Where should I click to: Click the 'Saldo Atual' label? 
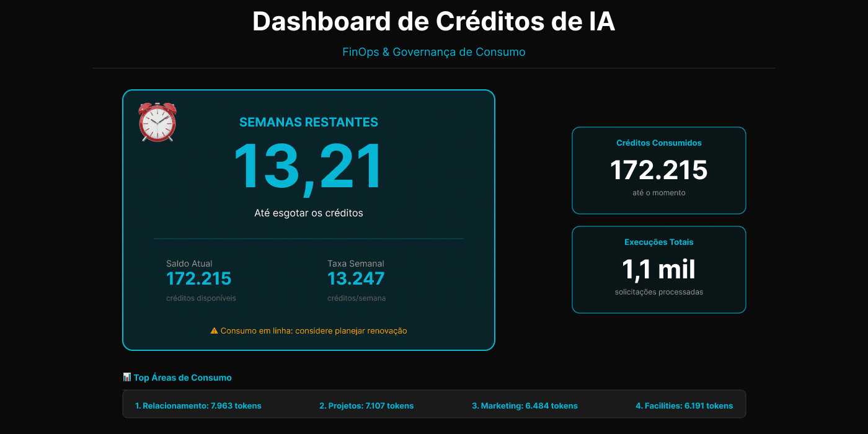point(189,263)
